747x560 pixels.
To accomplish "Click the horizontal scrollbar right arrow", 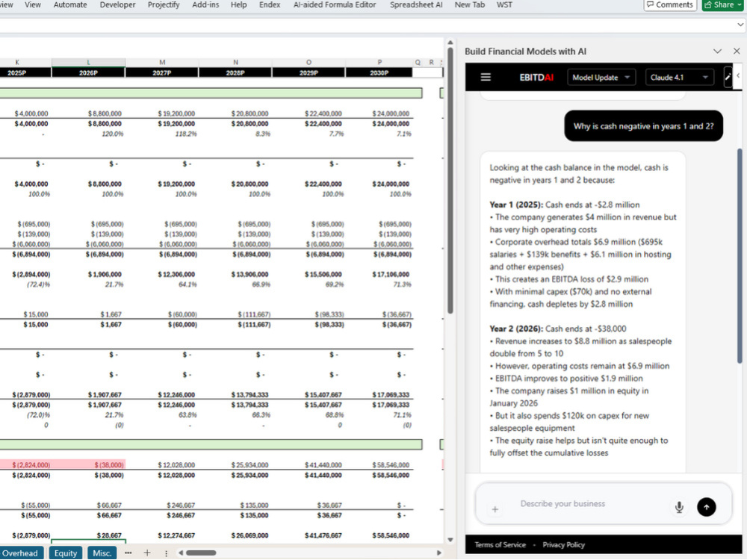I will coord(438,553).
